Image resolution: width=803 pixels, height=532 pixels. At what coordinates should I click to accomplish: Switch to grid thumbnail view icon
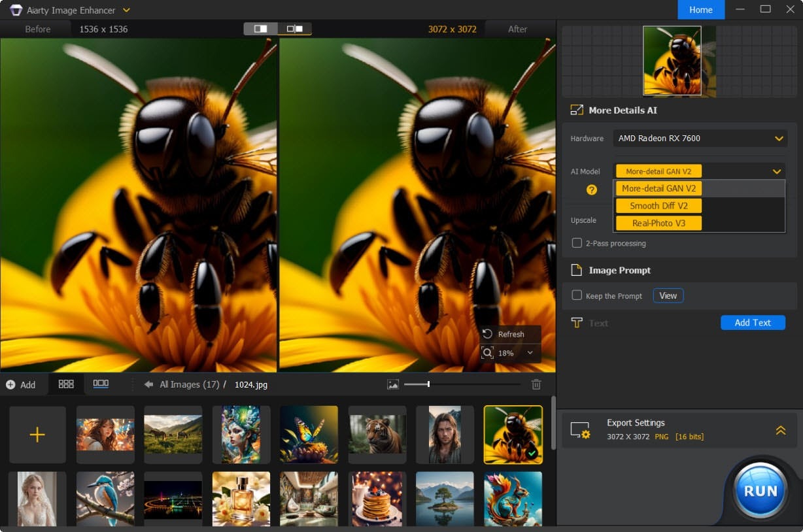point(66,384)
